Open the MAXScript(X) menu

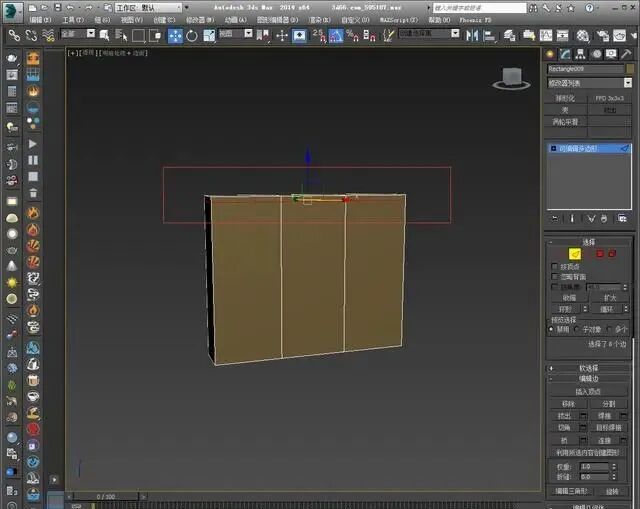[x=399, y=20]
